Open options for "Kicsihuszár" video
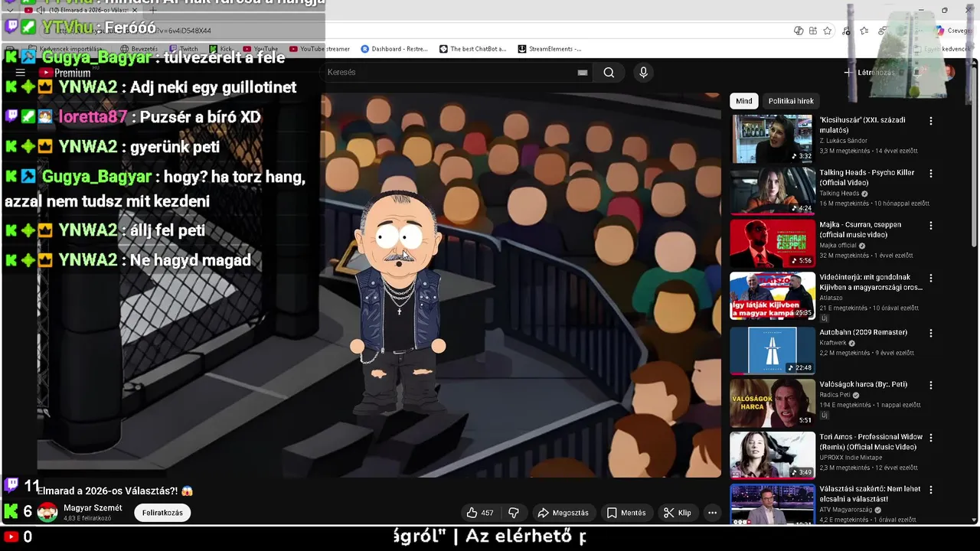Image resolution: width=980 pixels, height=551 pixels. click(x=931, y=121)
